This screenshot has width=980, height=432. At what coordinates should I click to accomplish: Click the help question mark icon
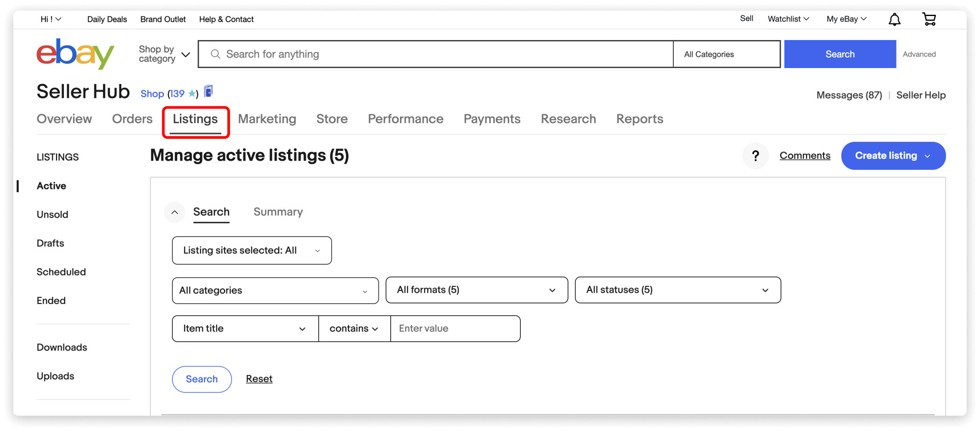tap(755, 156)
